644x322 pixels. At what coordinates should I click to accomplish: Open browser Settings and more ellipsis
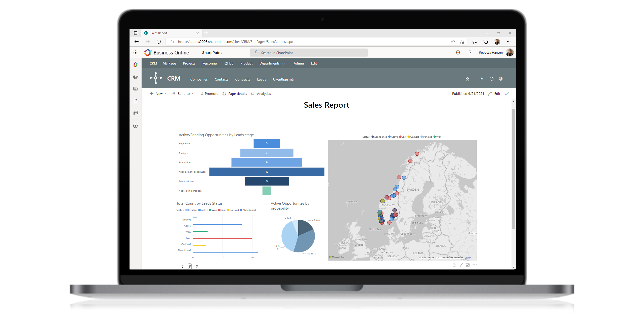509,42
